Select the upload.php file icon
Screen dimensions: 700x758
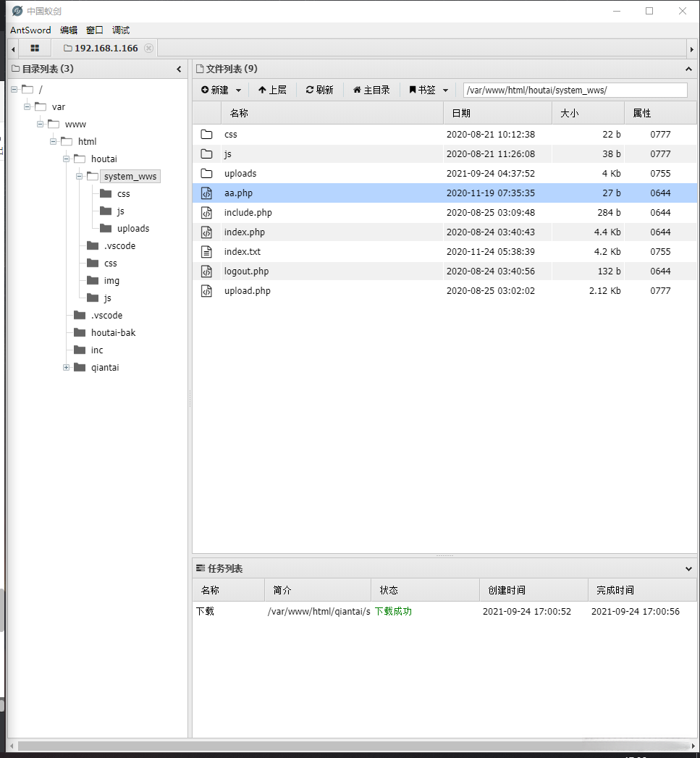coord(206,290)
